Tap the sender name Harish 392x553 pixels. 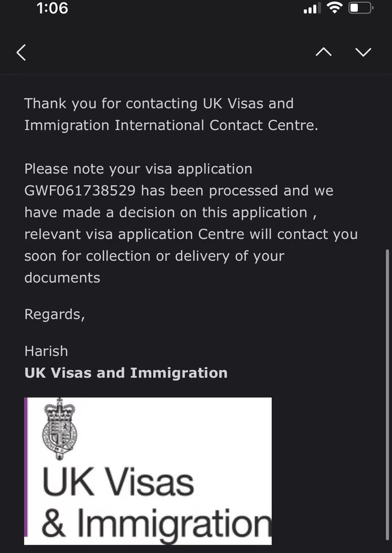[46, 351]
